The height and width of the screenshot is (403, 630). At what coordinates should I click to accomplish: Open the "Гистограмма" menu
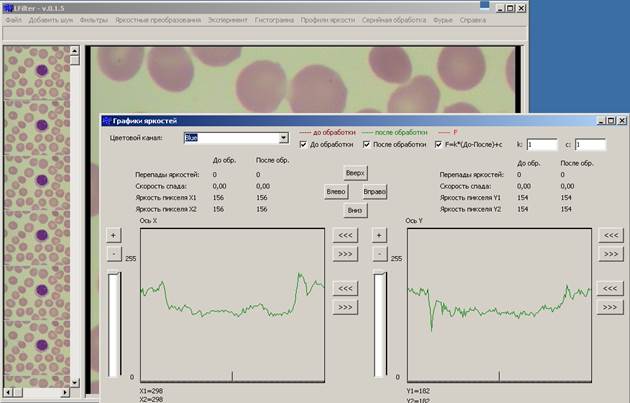pyautogui.click(x=274, y=20)
